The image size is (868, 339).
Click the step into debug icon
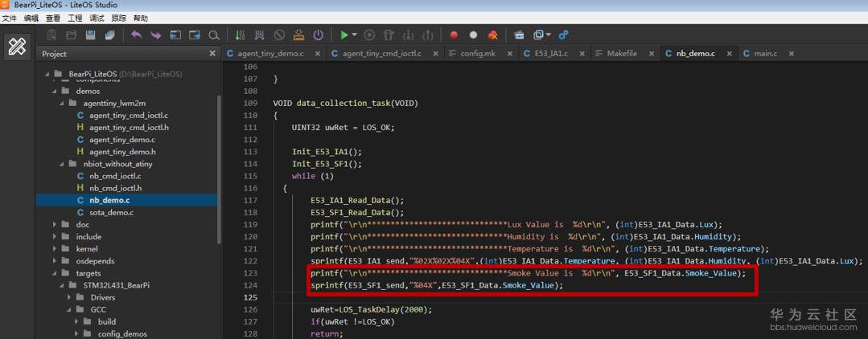(408, 35)
